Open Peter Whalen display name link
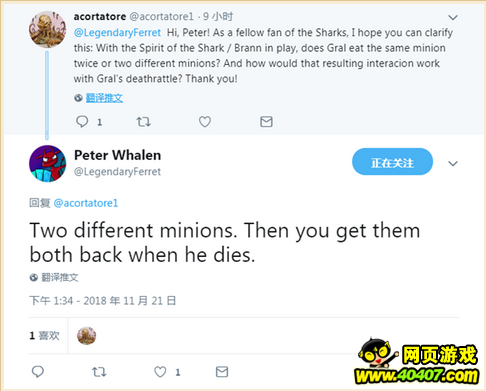The width and height of the screenshot is (486, 391). pos(117,155)
